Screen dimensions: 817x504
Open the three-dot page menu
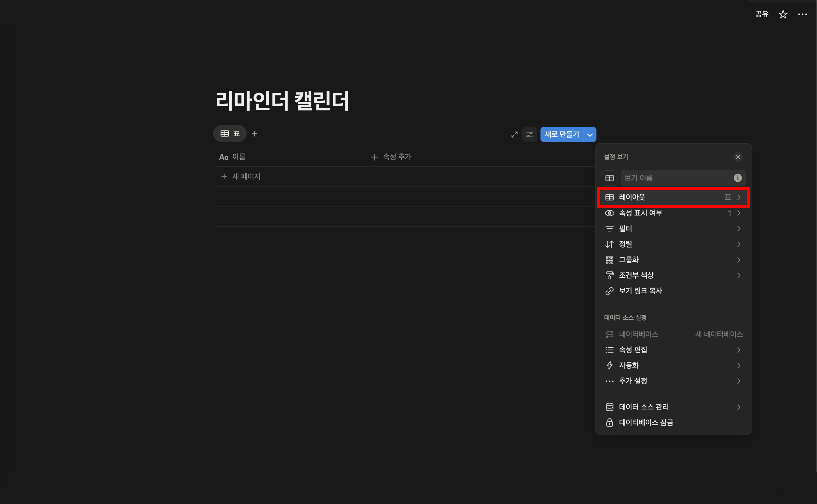[802, 14]
